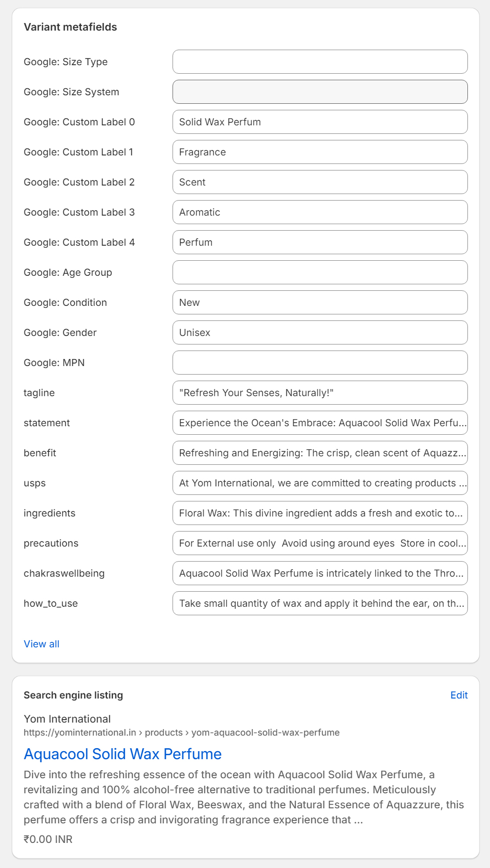Viewport: 490px width, 868px height.
Task: Select the Google Gender Unisex field
Action: tap(320, 332)
